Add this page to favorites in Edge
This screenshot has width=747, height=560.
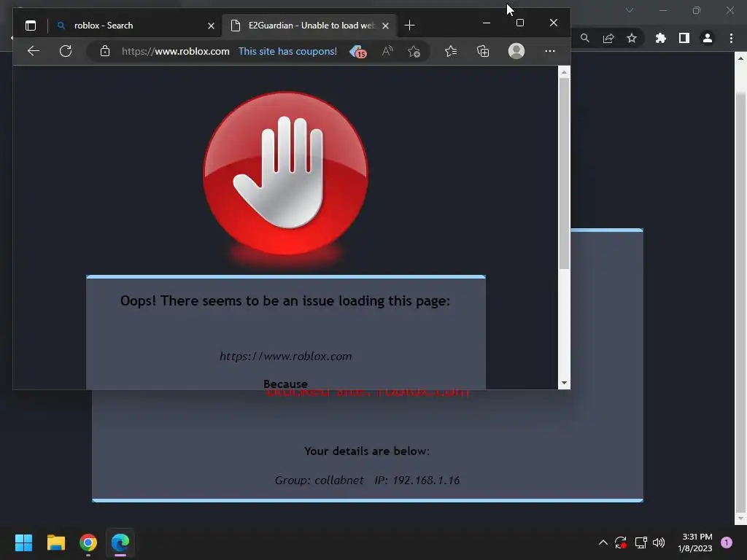pyautogui.click(x=414, y=51)
